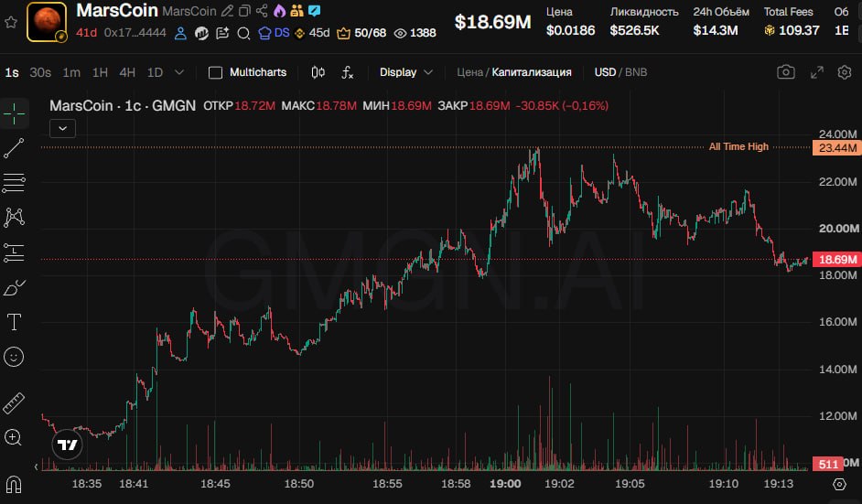Image resolution: width=862 pixels, height=504 pixels.
Task: Select USD currency denomination
Action: coord(605,72)
